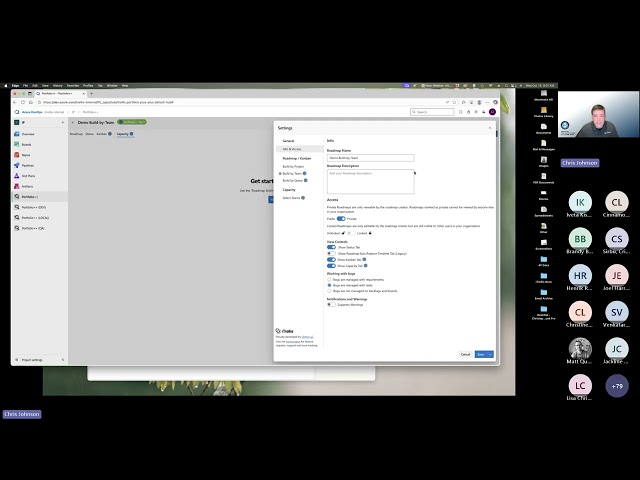This screenshot has width=640, height=480.
Task: Toggle Show Status Tab switch
Action: 331,247
